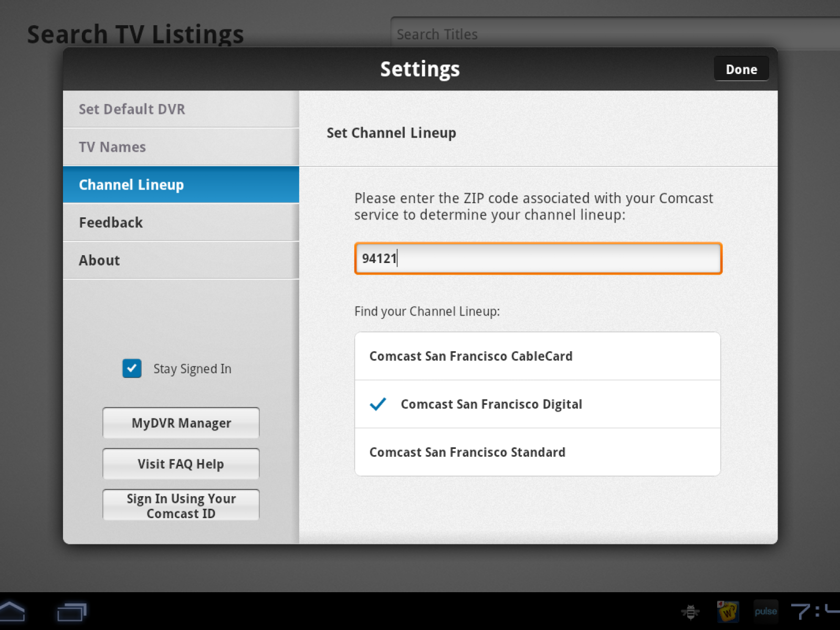The image size is (840, 630).
Task: Open the system clock in status bar
Action: tap(815, 611)
